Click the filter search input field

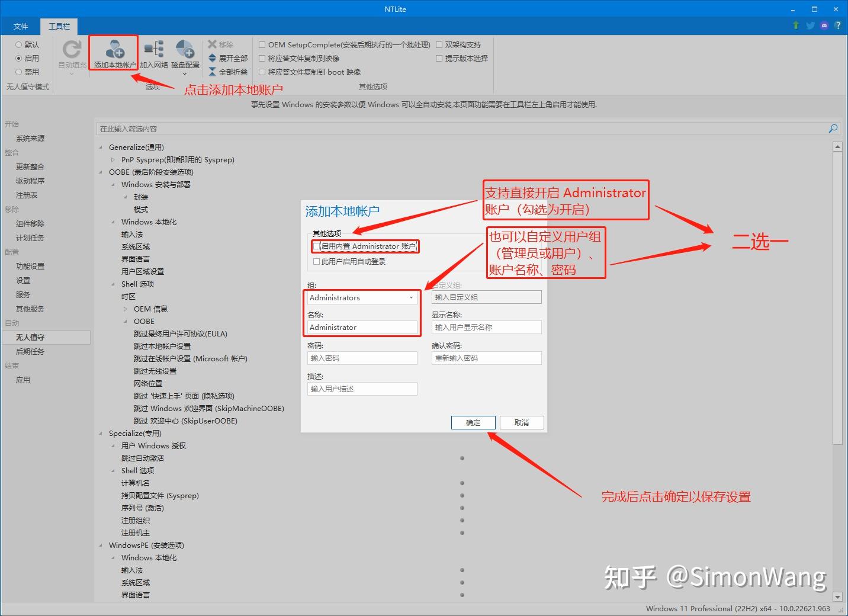click(415, 129)
